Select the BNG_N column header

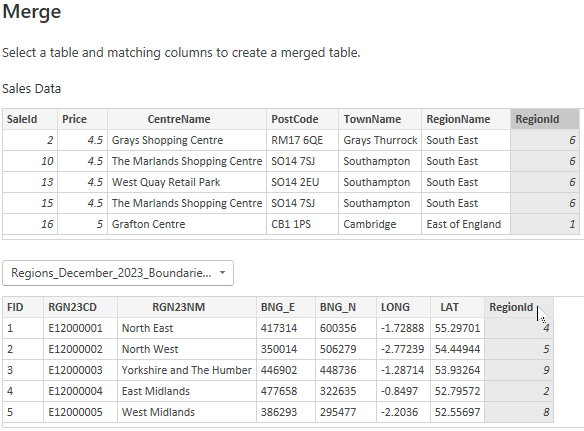[346, 307]
